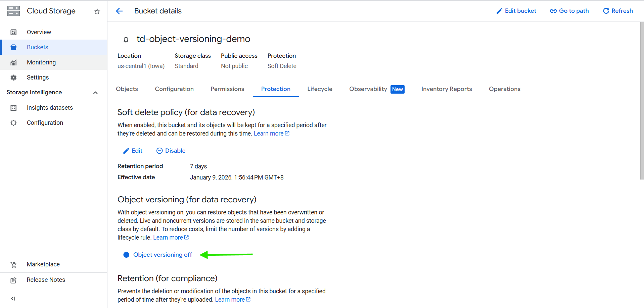Edit the soft delete retention policy

pyautogui.click(x=133, y=151)
